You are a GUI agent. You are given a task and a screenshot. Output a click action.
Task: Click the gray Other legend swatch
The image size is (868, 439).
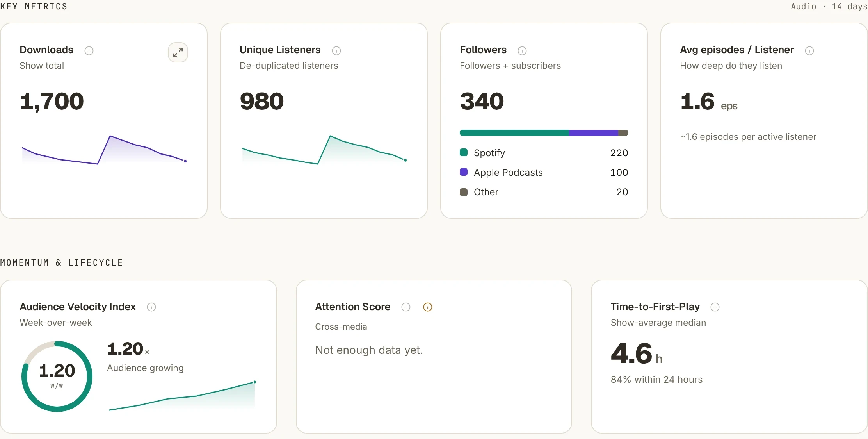pos(464,192)
